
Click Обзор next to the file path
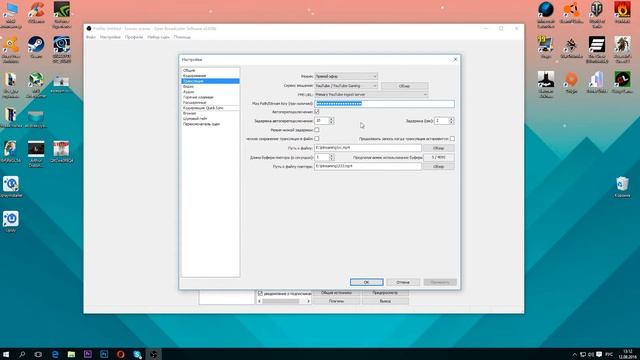click(438, 148)
